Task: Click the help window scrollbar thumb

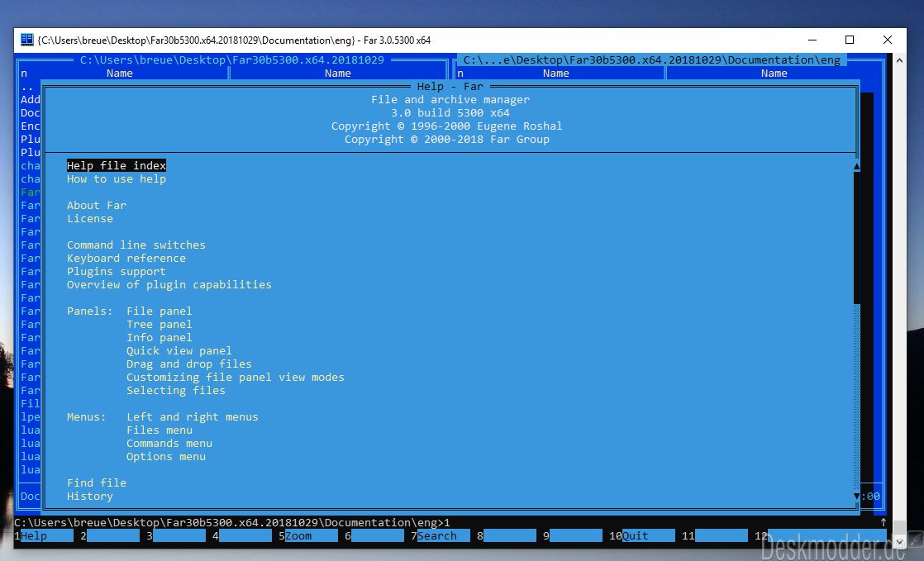Action: click(x=857, y=238)
